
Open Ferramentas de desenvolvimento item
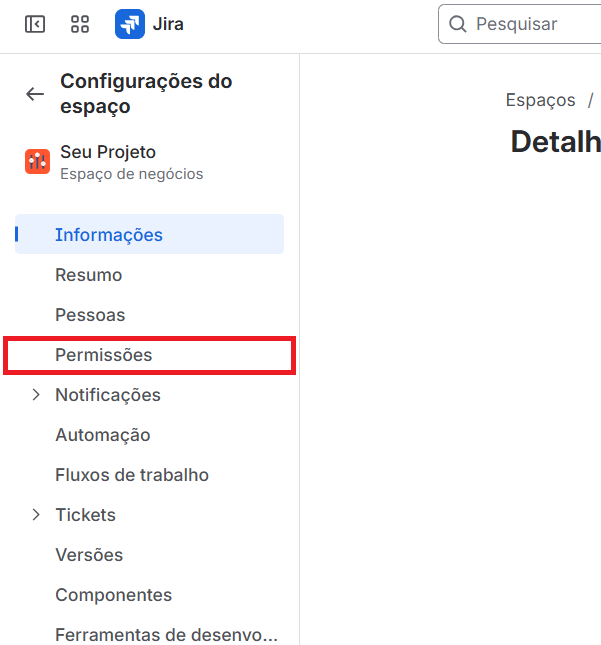tap(166, 635)
